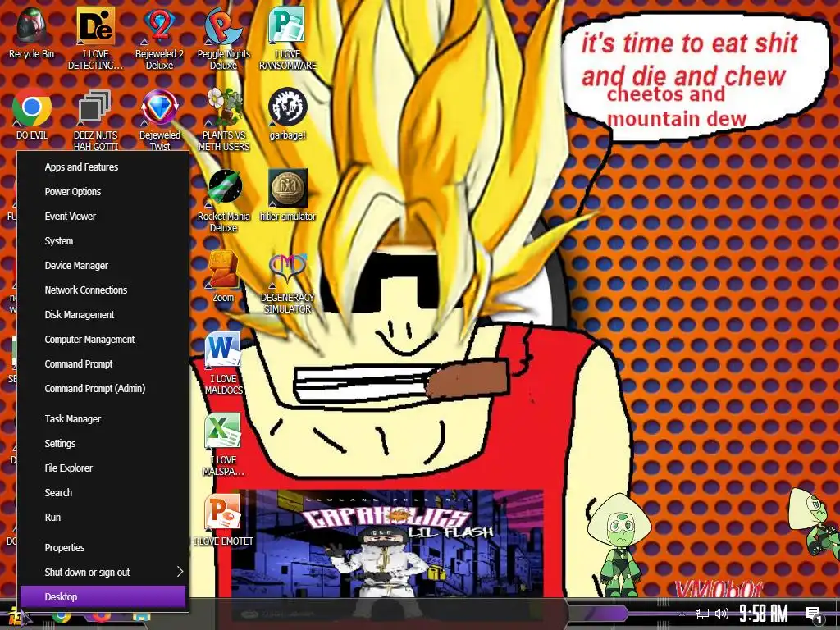This screenshot has width=840, height=630.
Task: Open Event Viewer menu entry
Action: (x=103, y=217)
